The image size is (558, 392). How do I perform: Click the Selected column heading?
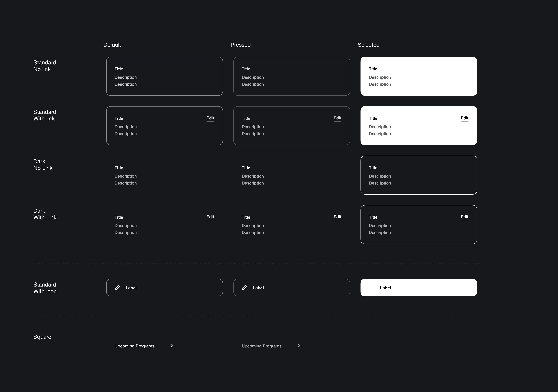click(x=368, y=45)
